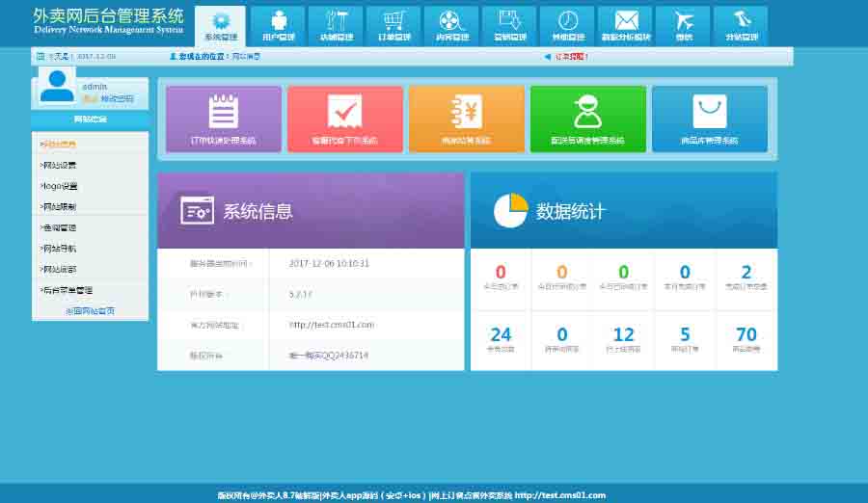
Task: Open the green delivery courier dispatch tile
Action: [x=587, y=119]
